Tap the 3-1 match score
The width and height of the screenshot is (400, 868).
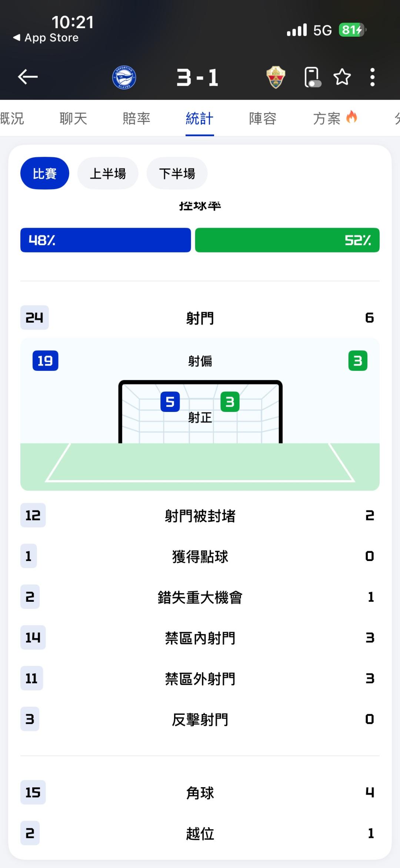tap(198, 78)
